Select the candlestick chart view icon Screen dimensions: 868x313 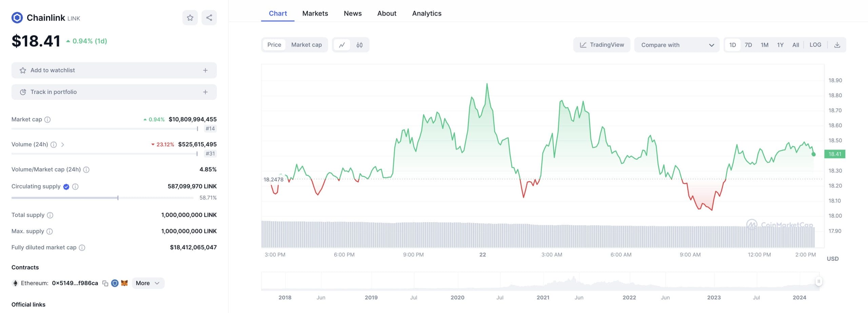[359, 44]
